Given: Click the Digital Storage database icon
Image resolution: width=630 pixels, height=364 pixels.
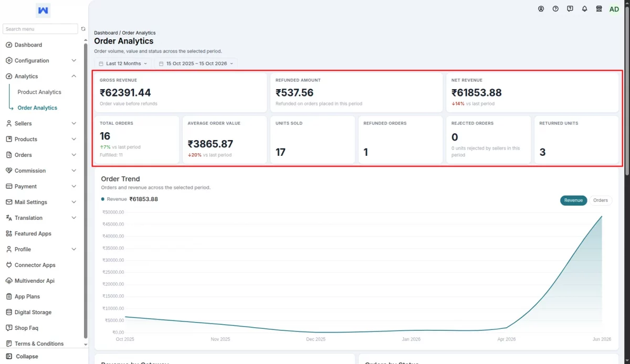Looking at the screenshot, I should tap(9, 313).
